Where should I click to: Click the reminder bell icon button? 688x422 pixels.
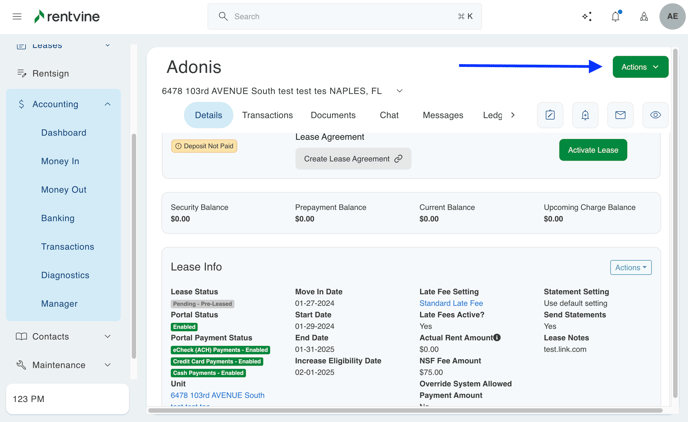pyautogui.click(x=585, y=115)
